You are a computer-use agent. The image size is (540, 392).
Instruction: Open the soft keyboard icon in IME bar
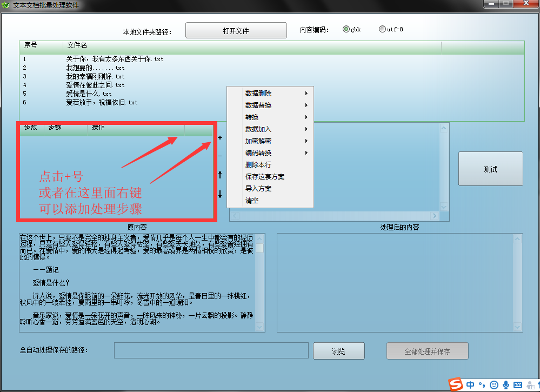[517, 385]
